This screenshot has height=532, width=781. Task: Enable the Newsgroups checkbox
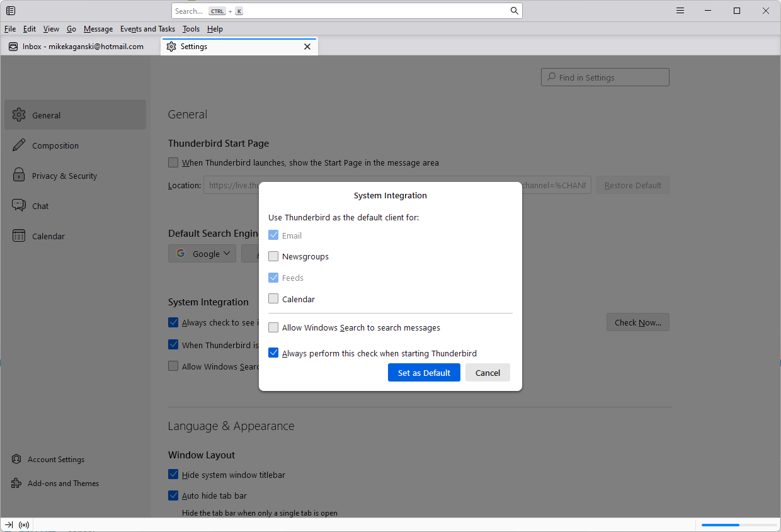click(x=273, y=257)
